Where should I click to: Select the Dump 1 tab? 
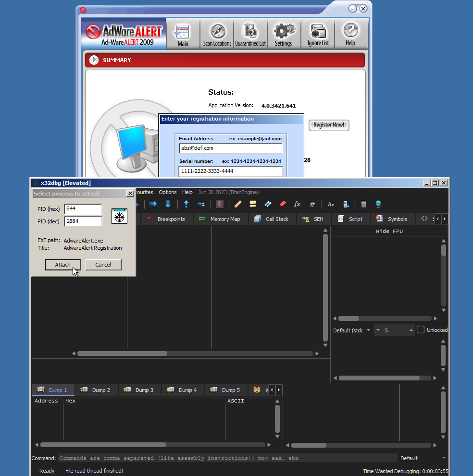(x=53, y=390)
